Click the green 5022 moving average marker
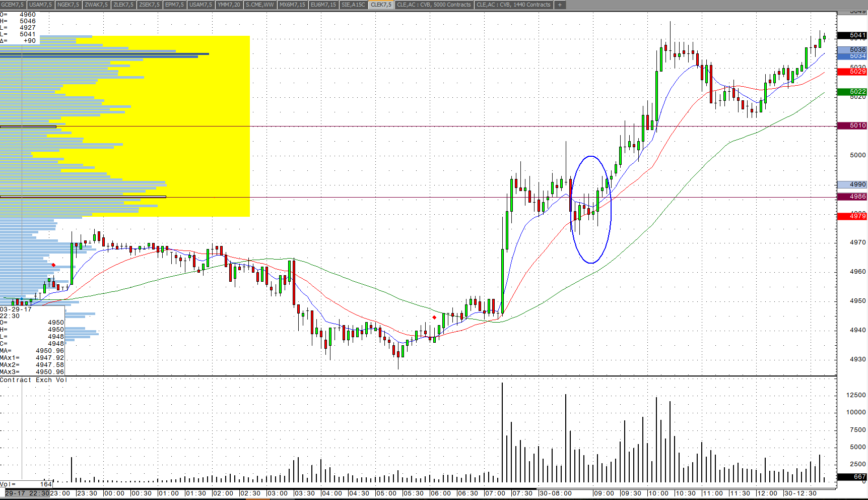This screenshot has height=500, width=868. [852, 92]
